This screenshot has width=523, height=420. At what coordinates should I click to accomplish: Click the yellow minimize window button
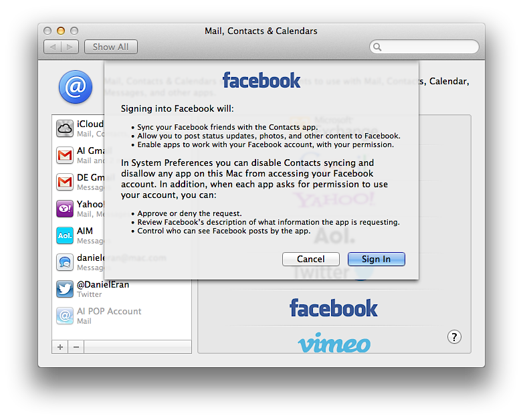click(x=61, y=31)
